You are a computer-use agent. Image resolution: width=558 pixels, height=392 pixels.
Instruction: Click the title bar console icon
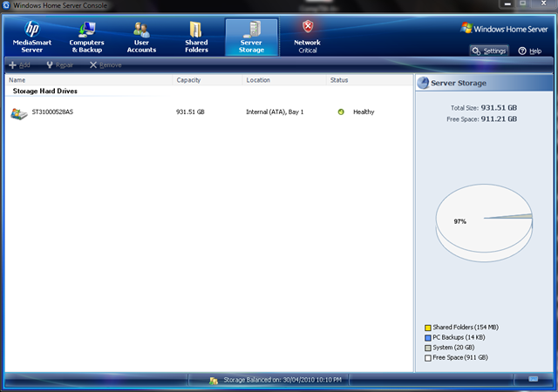click(x=6, y=5)
